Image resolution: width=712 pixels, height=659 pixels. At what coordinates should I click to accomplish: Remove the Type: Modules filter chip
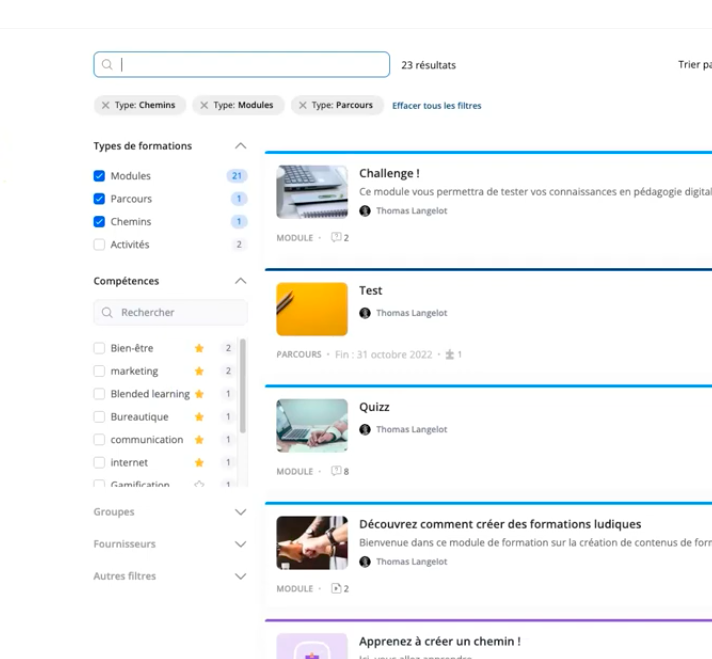point(204,105)
